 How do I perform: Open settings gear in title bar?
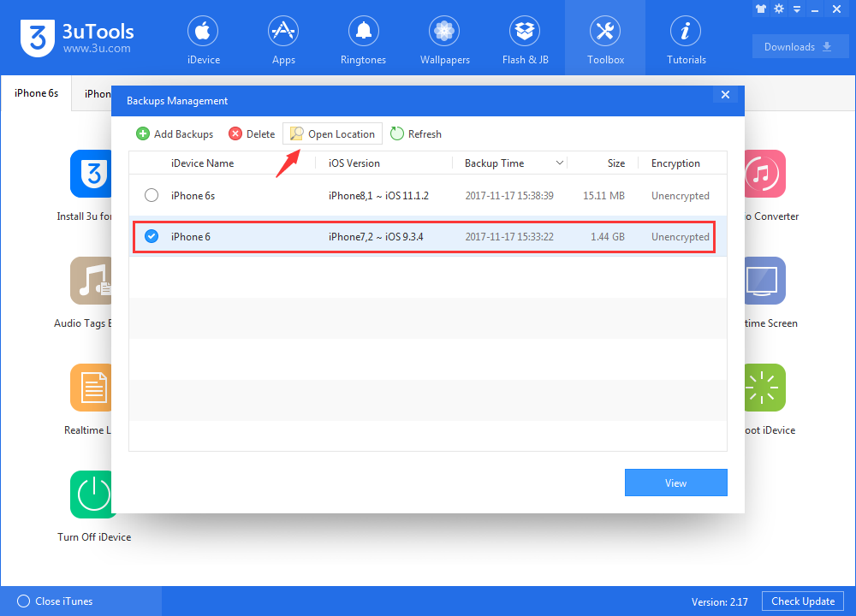(x=779, y=9)
